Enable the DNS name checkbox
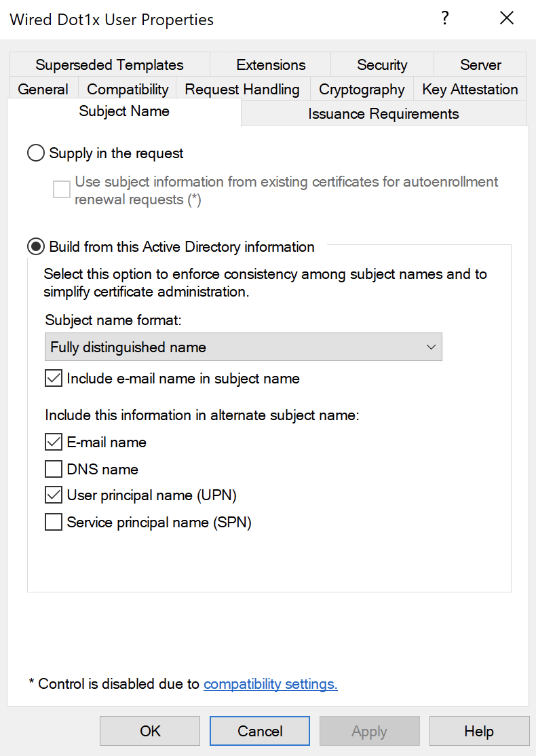 [x=54, y=469]
